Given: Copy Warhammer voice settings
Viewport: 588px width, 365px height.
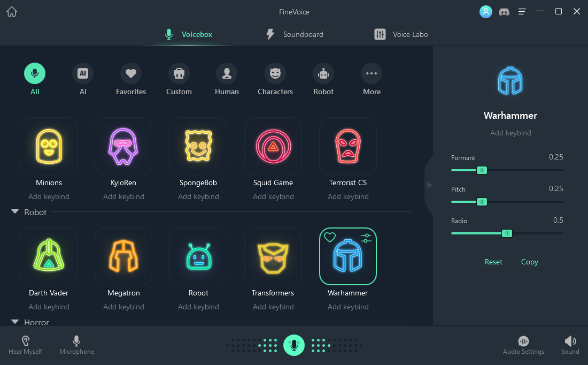Looking at the screenshot, I should pos(530,262).
